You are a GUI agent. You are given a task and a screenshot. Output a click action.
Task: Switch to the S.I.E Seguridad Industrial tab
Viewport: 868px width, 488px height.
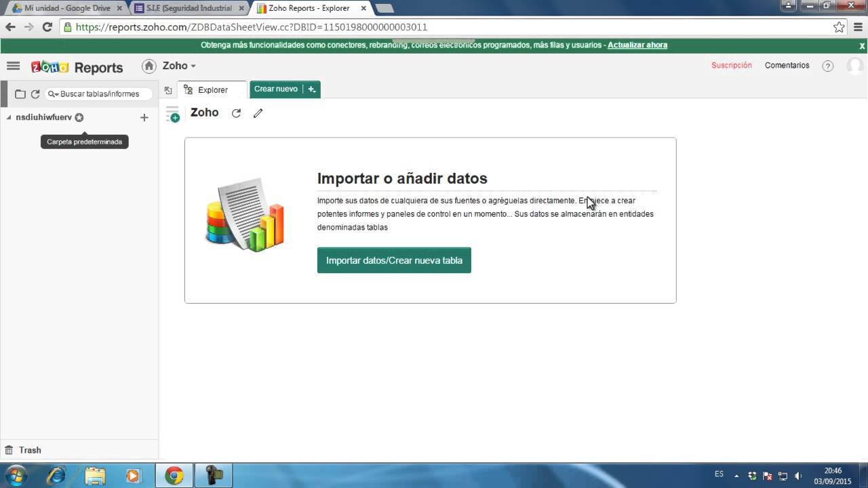click(189, 8)
